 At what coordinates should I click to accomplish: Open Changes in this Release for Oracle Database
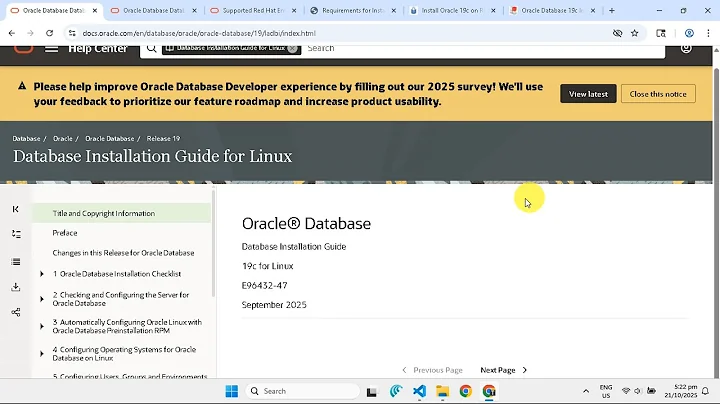pyautogui.click(x=123, y=253)
